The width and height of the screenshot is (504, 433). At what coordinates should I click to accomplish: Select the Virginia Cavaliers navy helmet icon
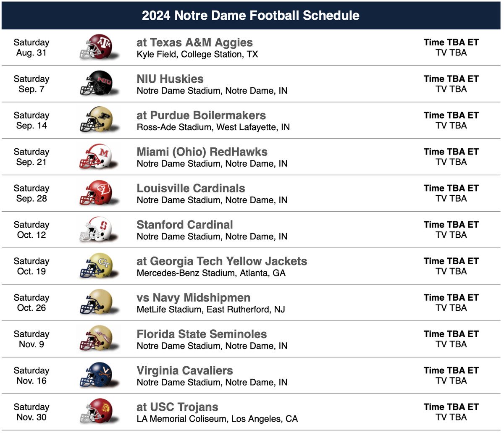(x=97, y=376)
